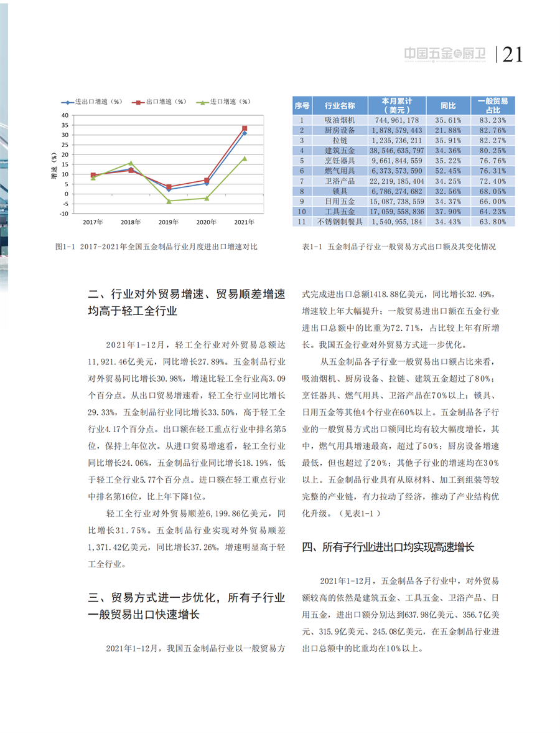The height and width of the screenshot is (733, 560).
Task: Click the 63.80% share cell
Action: pos(493,222)
